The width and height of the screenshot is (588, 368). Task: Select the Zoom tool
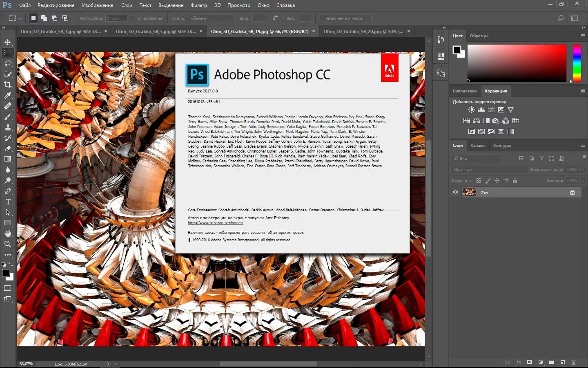click(x=8, y=244)
